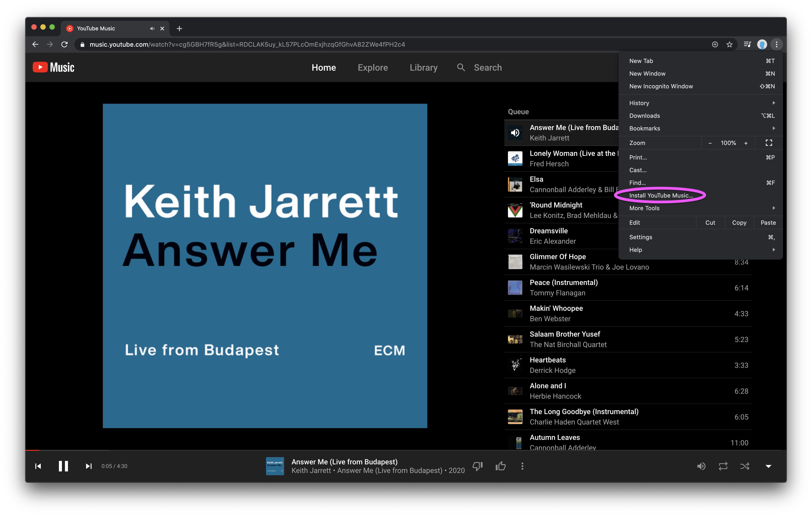Expand the More Tools submenu
The height and width of the screenshot is (516, 812).
tap(701, 208)
